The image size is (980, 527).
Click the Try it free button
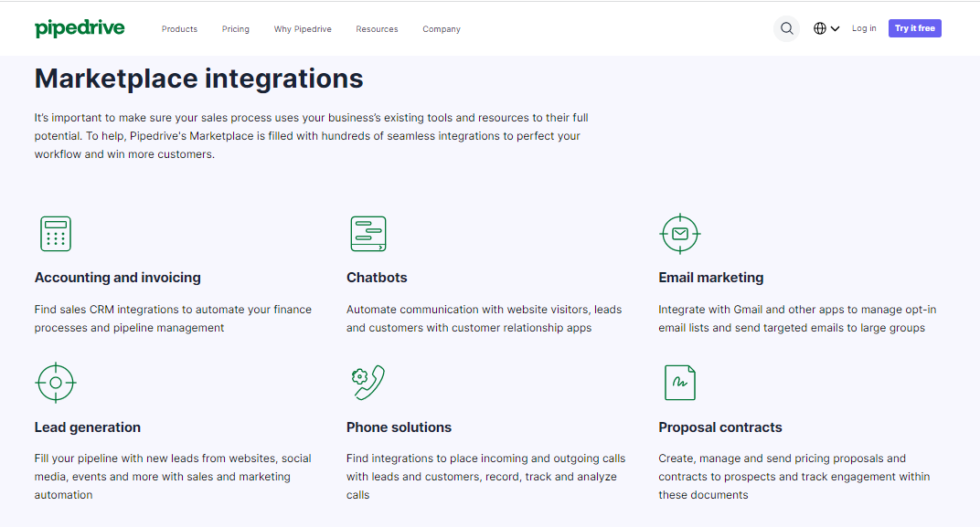click(915, 28)
